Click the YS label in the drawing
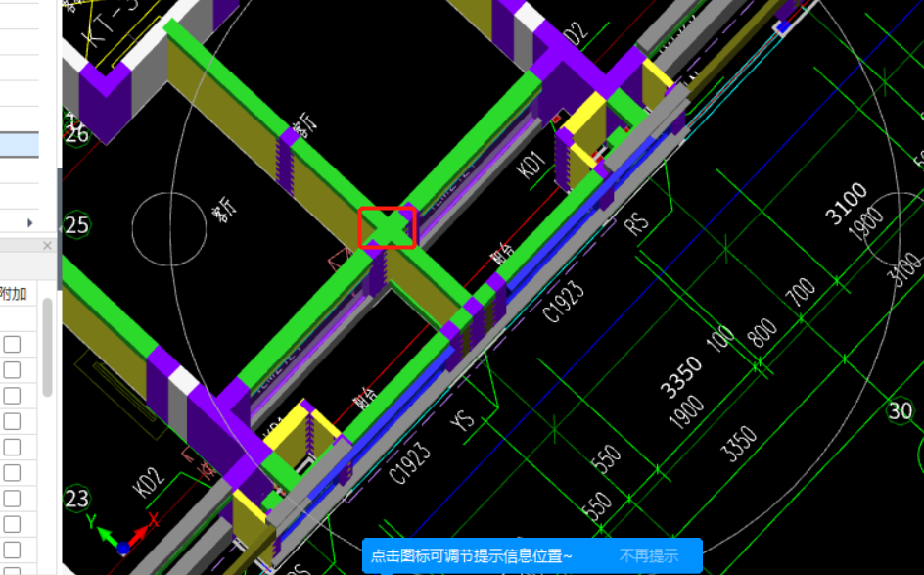Viewport: 924px width, 575px height. pyautogui.click(x=462, y=420)
